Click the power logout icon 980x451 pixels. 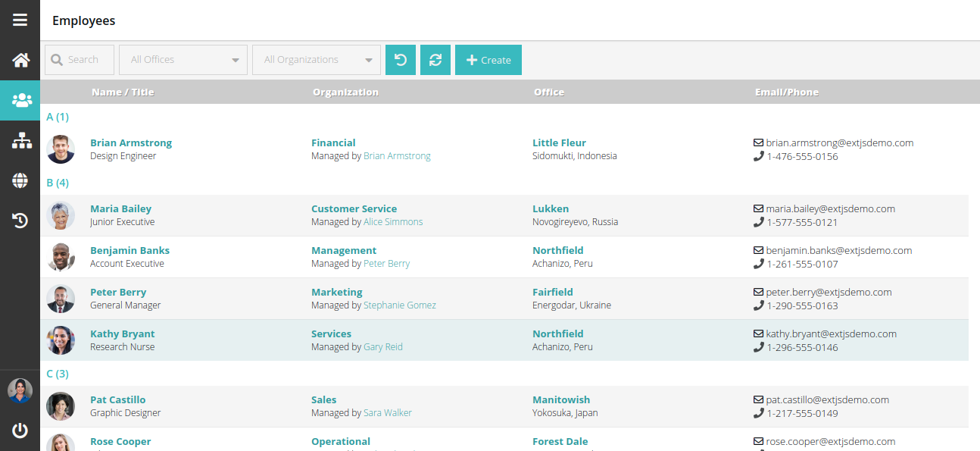[20, 431]
